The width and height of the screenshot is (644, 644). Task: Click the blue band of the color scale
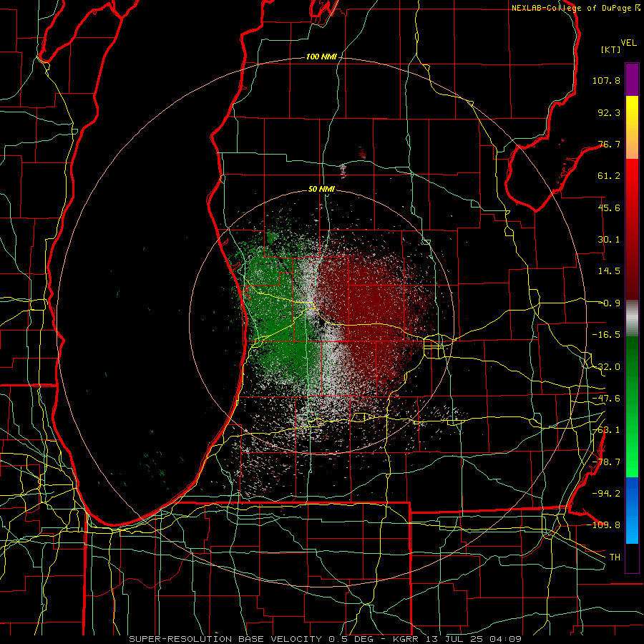632,510
